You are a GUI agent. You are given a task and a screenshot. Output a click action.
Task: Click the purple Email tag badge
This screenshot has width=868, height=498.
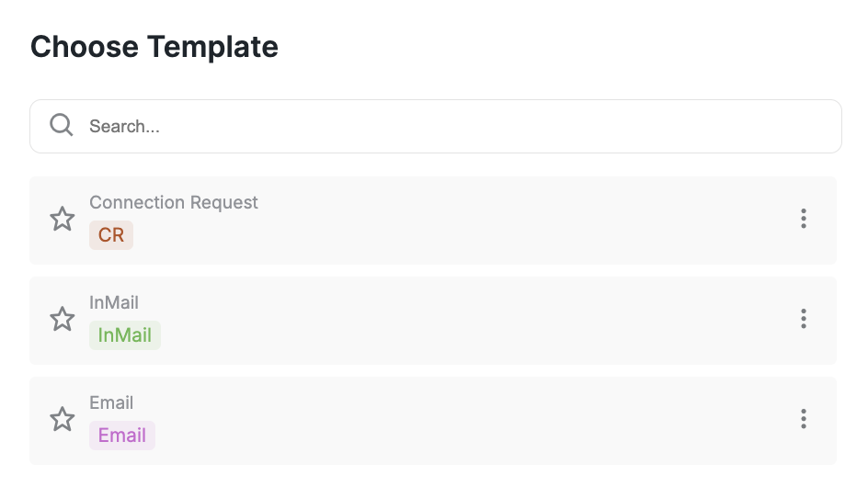[x=122, y=436]
